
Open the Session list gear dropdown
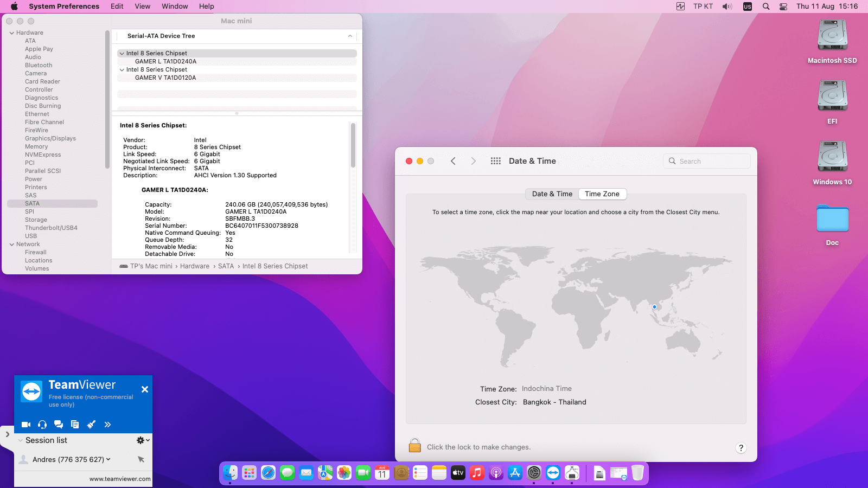(143, 440)
